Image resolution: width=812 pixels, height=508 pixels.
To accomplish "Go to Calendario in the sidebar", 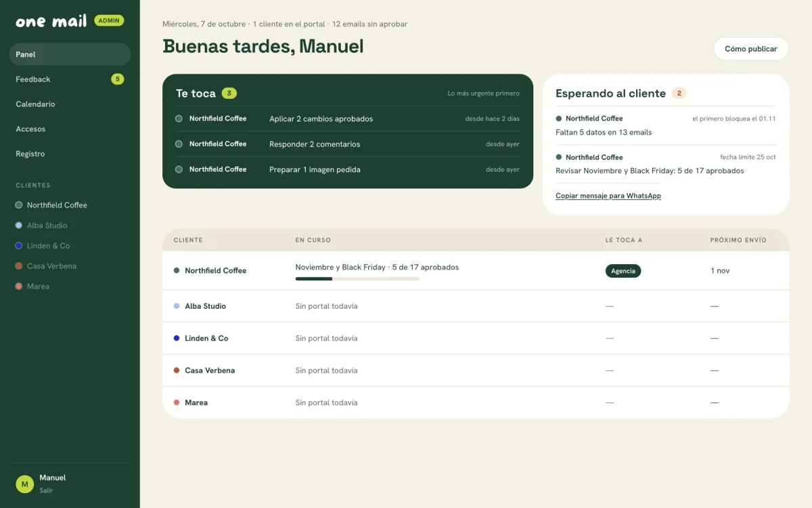I will click(70, 104).
